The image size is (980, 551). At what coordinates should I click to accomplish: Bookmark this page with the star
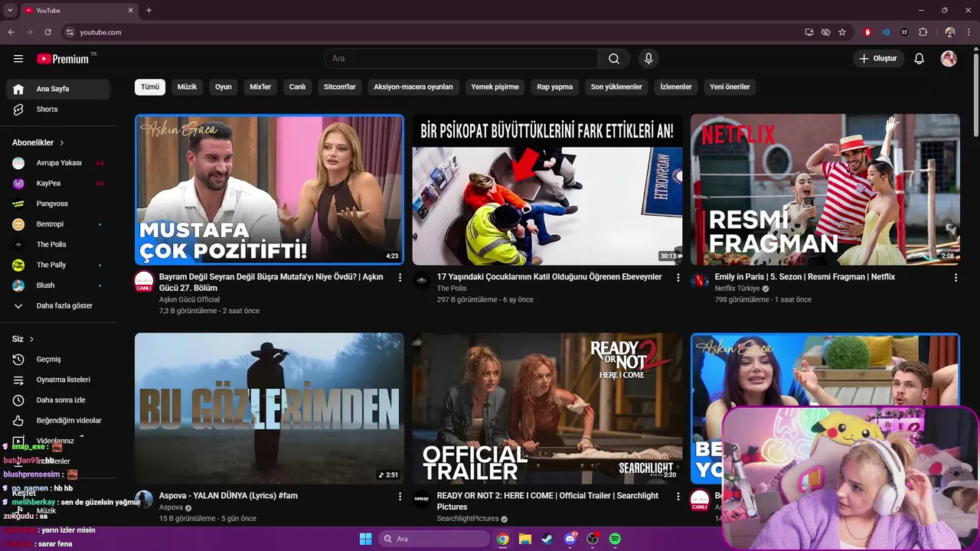coord(842,32)
